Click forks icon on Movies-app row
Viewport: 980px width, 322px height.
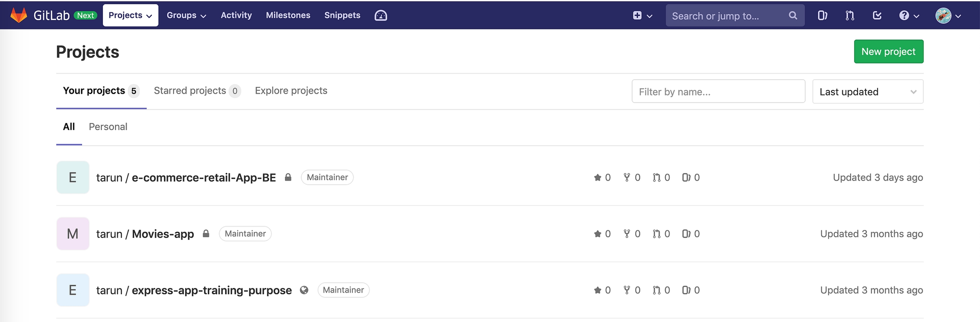pos(627,234)
